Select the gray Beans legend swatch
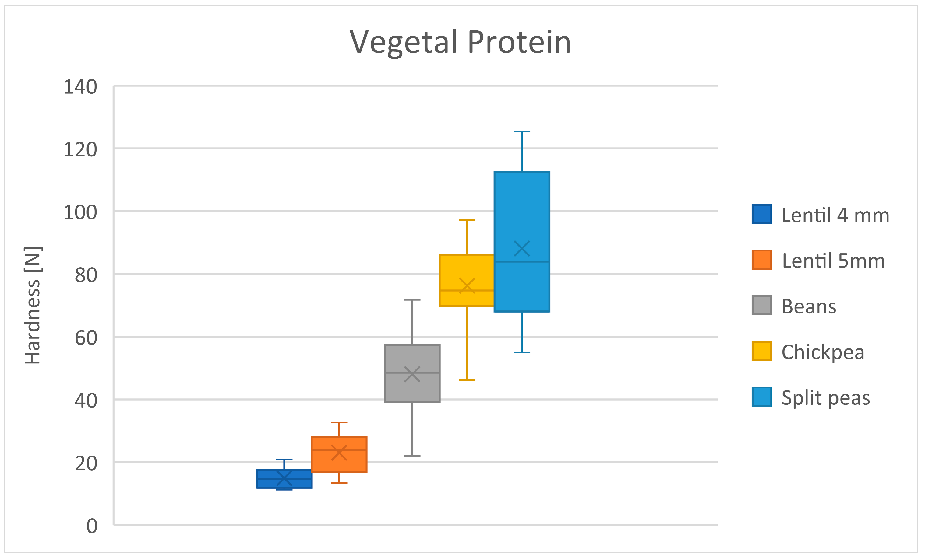 point(761,305)
